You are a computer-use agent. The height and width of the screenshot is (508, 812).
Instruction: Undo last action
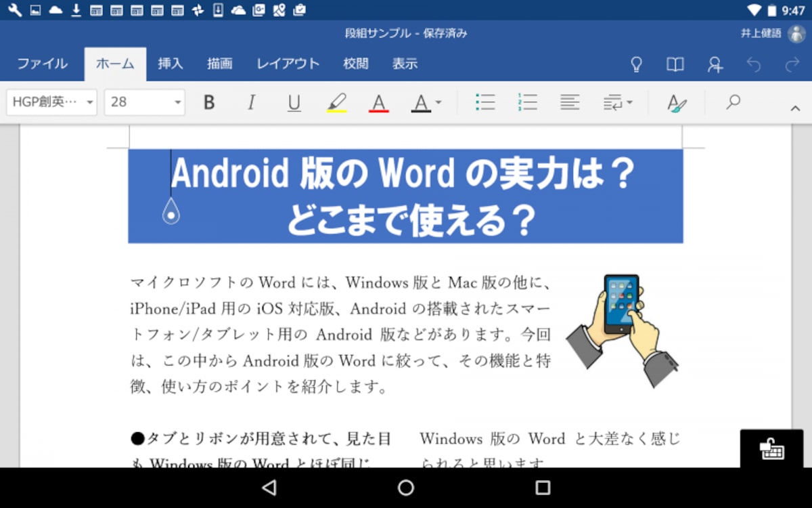tap(753, 64)
